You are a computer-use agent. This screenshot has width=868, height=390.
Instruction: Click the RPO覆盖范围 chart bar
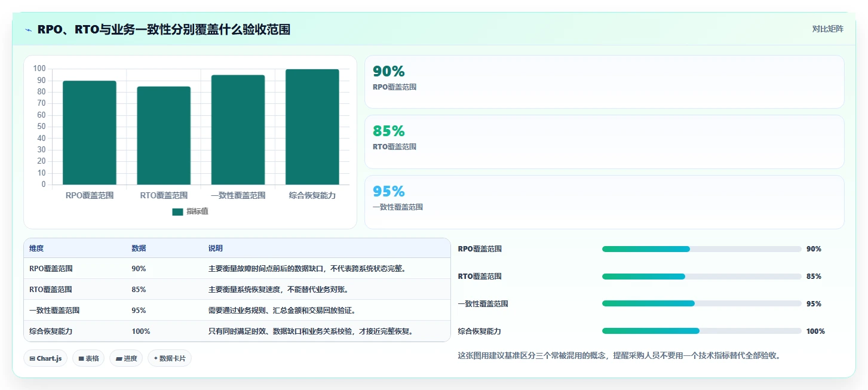[x=90, y=133]
